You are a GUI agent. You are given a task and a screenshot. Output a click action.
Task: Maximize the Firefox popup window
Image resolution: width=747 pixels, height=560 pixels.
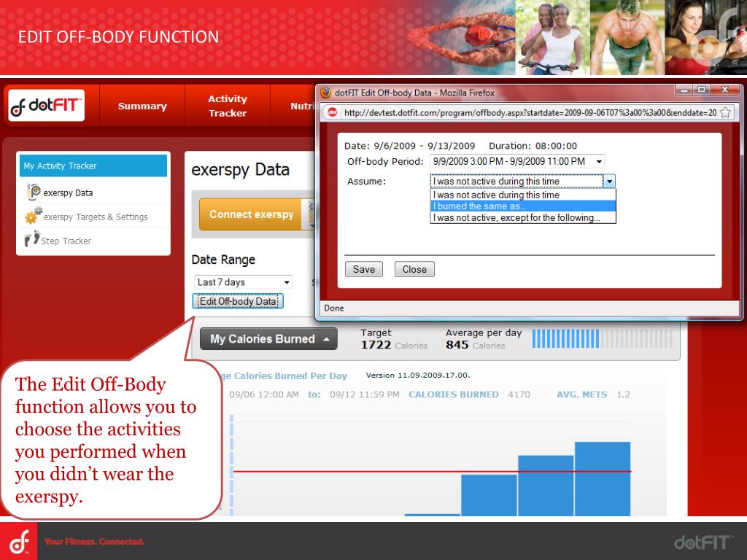[x=702, y=90]
